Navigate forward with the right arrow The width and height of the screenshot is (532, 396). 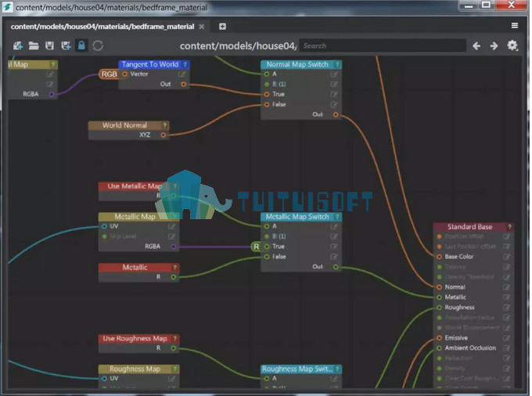coord(494,46)
